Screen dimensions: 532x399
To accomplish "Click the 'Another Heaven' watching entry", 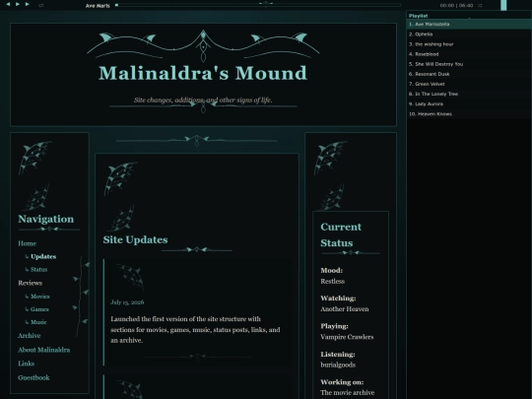I will (345, 309).
